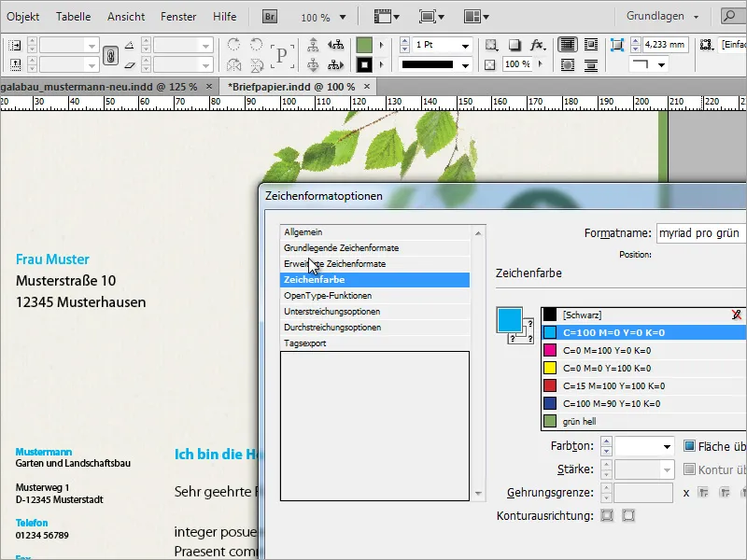Choose the C=15 M=100 Y=100 K=0 swatch
The width and height of the screenshot is (747, 560).
[x=644, y=385]
